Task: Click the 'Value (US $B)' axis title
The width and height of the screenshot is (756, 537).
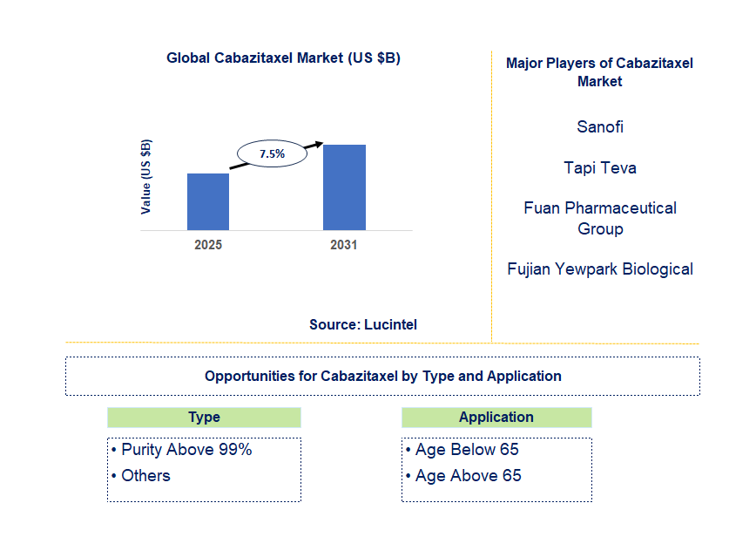Action: tap(145, 177)
